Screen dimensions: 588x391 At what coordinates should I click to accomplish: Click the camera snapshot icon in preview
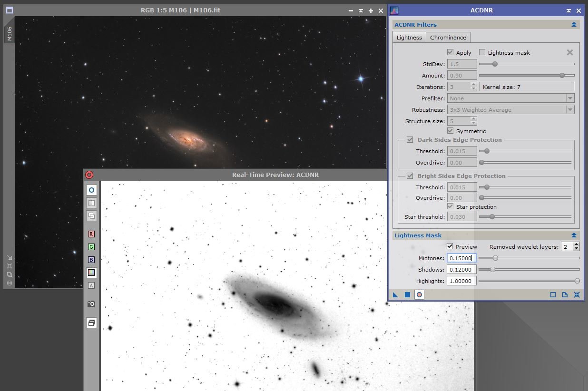(x=91, y=303)
